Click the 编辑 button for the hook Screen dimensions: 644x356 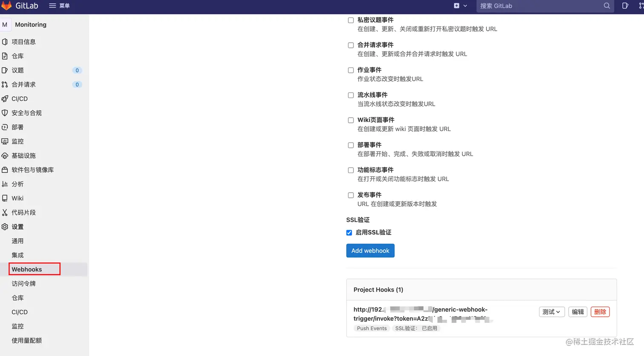point(578,312)
